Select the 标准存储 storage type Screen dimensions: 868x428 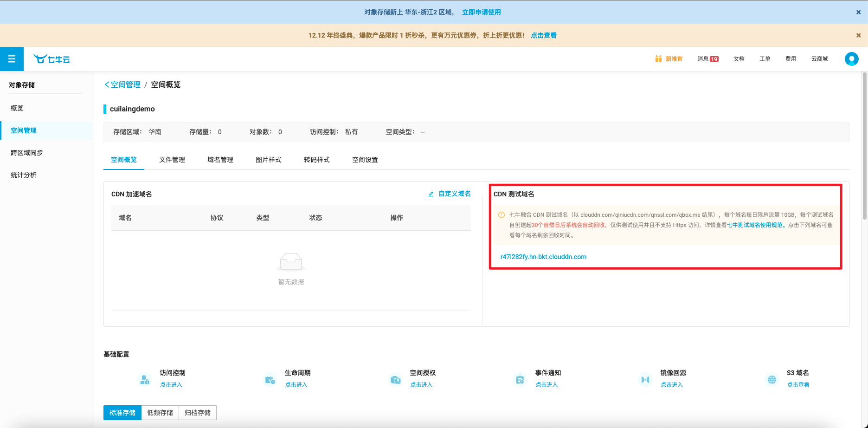point(122,413)
